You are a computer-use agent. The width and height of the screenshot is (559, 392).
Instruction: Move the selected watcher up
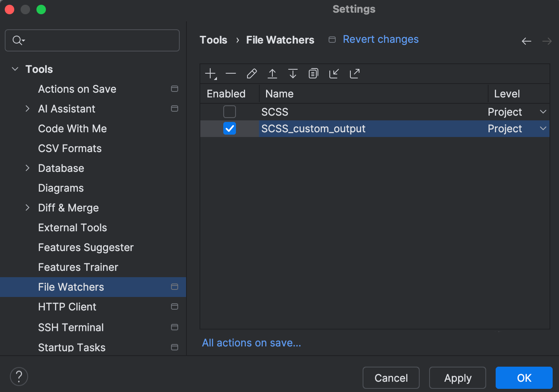tap(272, 74)
